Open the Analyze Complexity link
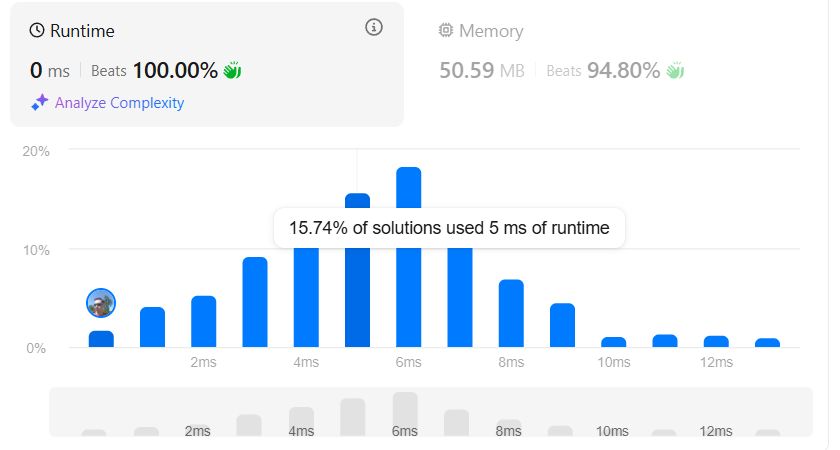 pos(119,102)
